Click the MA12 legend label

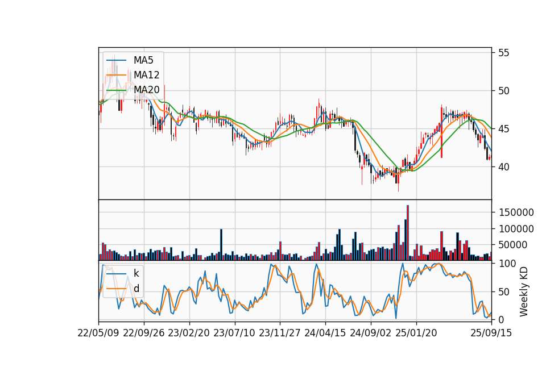pos(147,75)
